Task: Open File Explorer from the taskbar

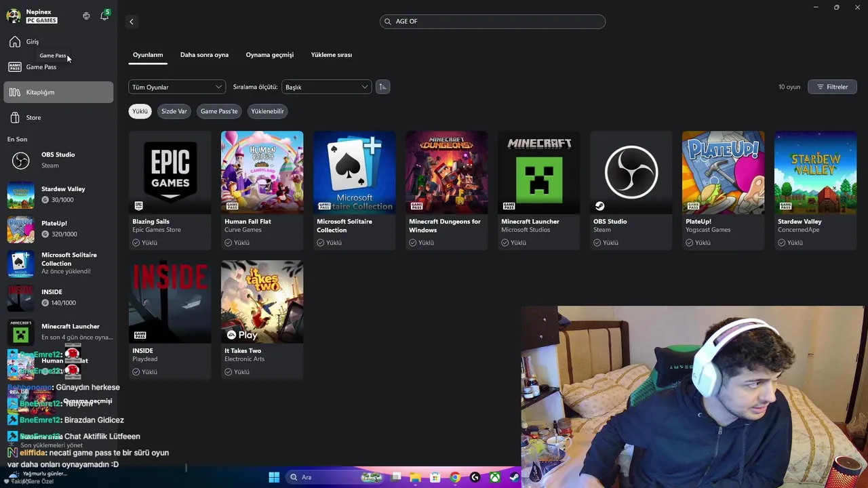Action: click(x=416, y=477)
